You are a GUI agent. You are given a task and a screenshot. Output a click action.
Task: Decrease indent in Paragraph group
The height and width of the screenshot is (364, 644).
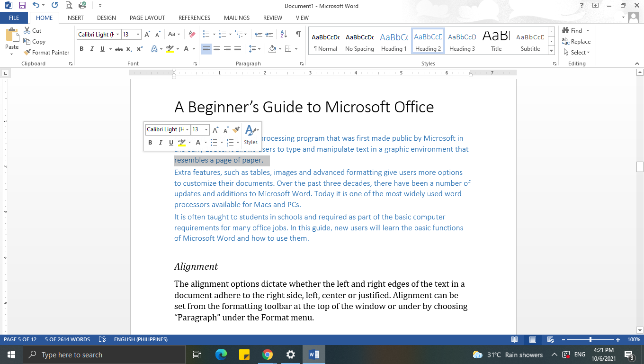pyautogui.click(x=259, y=34)
